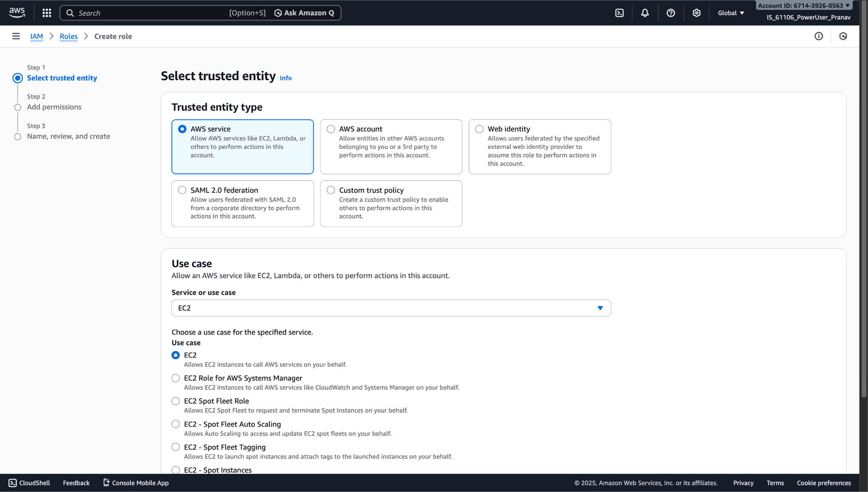Choose EC2 Spot Fleet Role
This screenshot has width=868, height=492.
[x=175, y=401]
